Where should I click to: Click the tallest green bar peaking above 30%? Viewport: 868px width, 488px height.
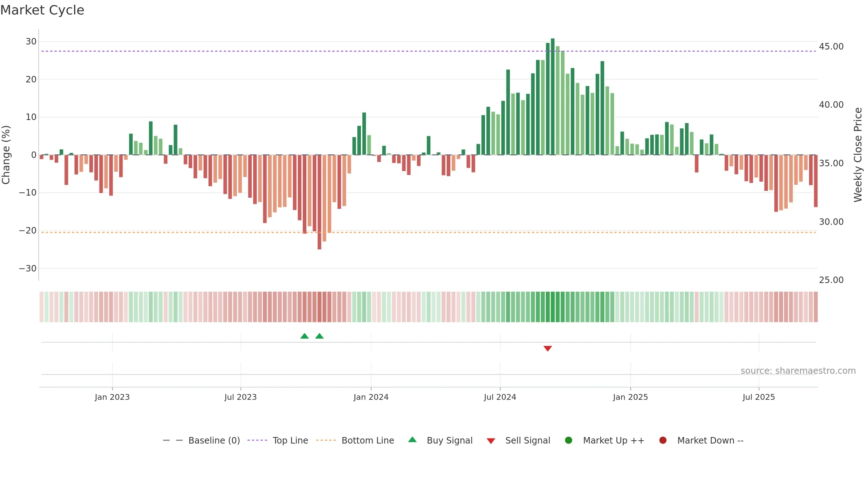(553, 97)
